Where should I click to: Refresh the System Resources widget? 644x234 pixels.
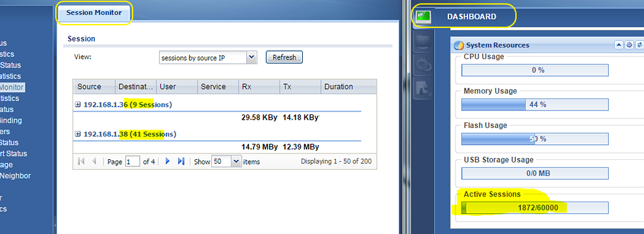(639, 45)
